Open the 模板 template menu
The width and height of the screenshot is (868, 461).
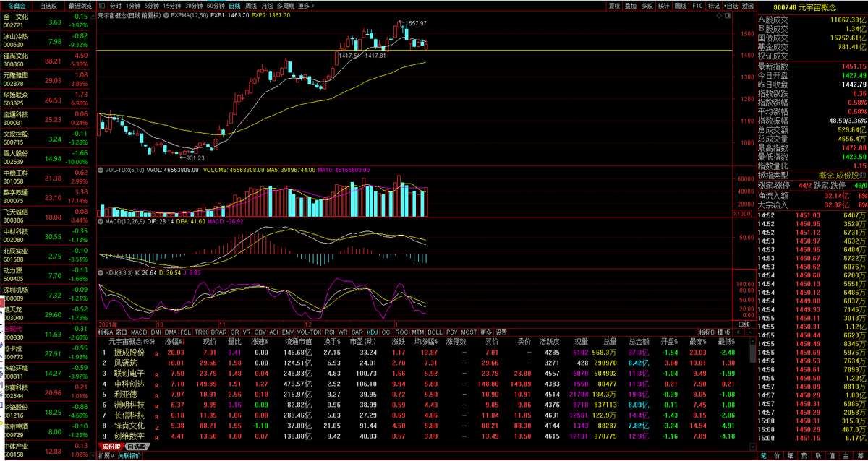[723, 332]
